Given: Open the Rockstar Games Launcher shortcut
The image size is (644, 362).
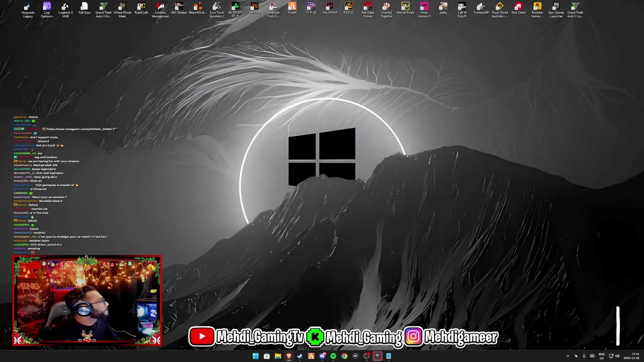Looking at the screenshot, I should tap(537, 10).
